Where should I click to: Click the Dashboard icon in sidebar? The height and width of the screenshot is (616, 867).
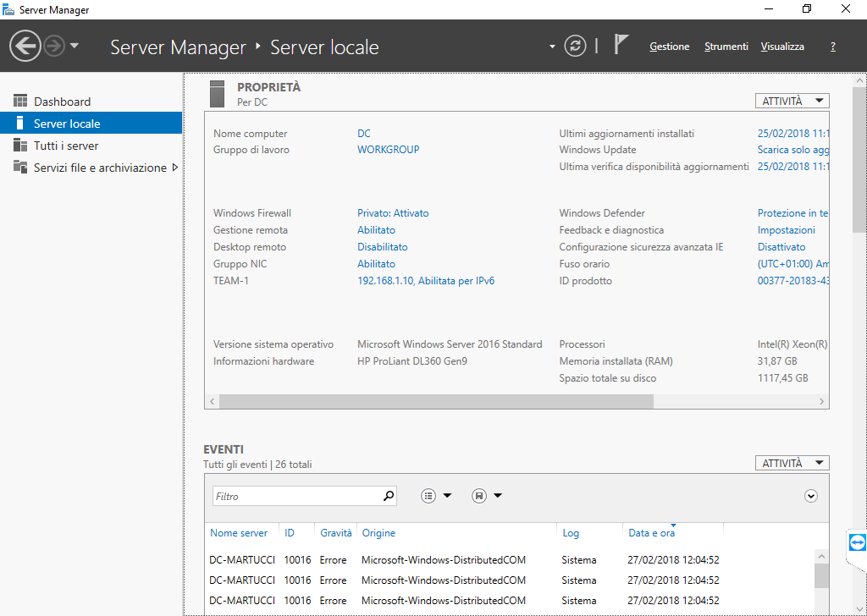[x=20, y=102]
